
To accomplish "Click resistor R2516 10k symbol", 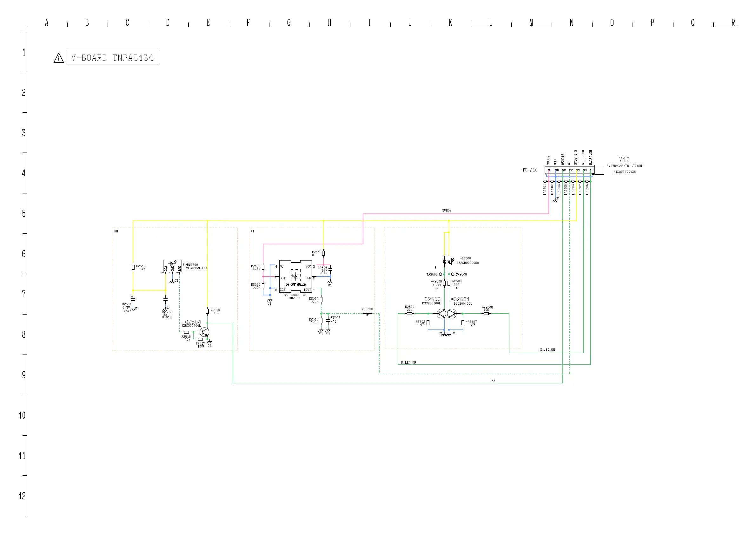I will (x=207, y=311).
